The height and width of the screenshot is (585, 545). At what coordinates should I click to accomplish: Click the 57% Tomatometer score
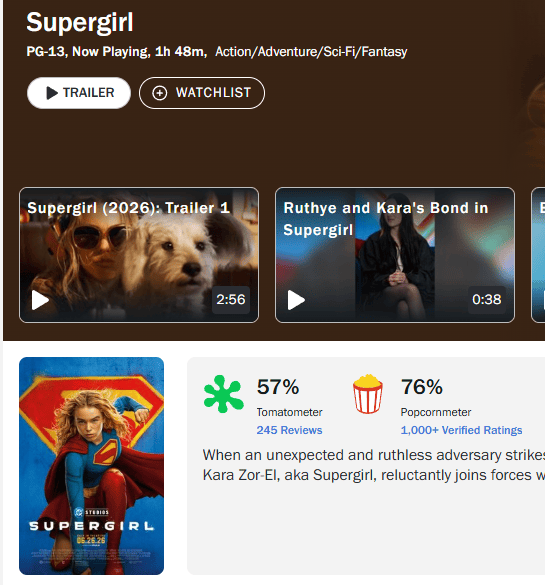(x=278, y=387)
